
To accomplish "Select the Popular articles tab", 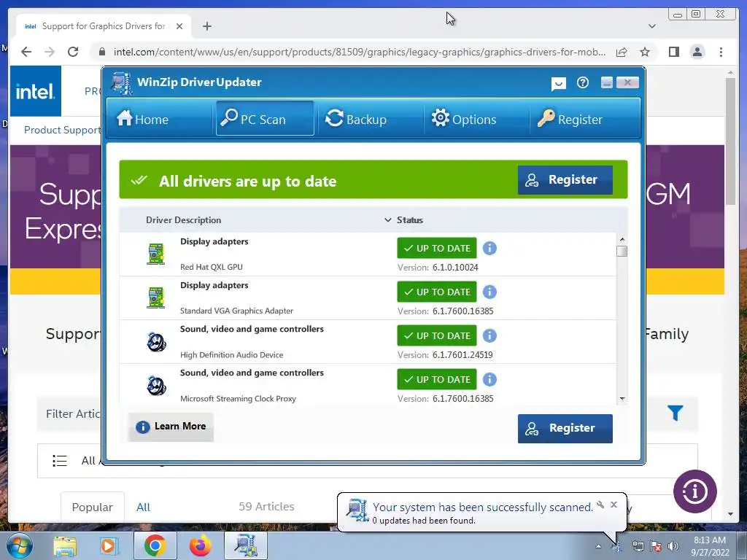I will 93,507.
